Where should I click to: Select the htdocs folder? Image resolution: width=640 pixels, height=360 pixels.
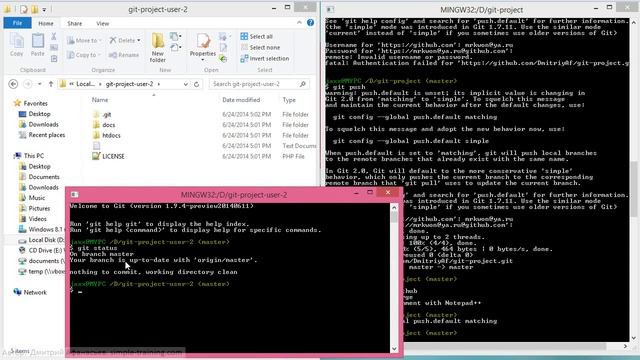pyautogui.click(x=111, y=136)
